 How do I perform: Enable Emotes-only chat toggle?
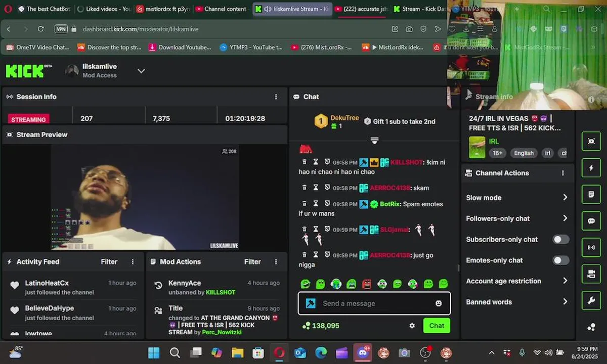(561, 260)
